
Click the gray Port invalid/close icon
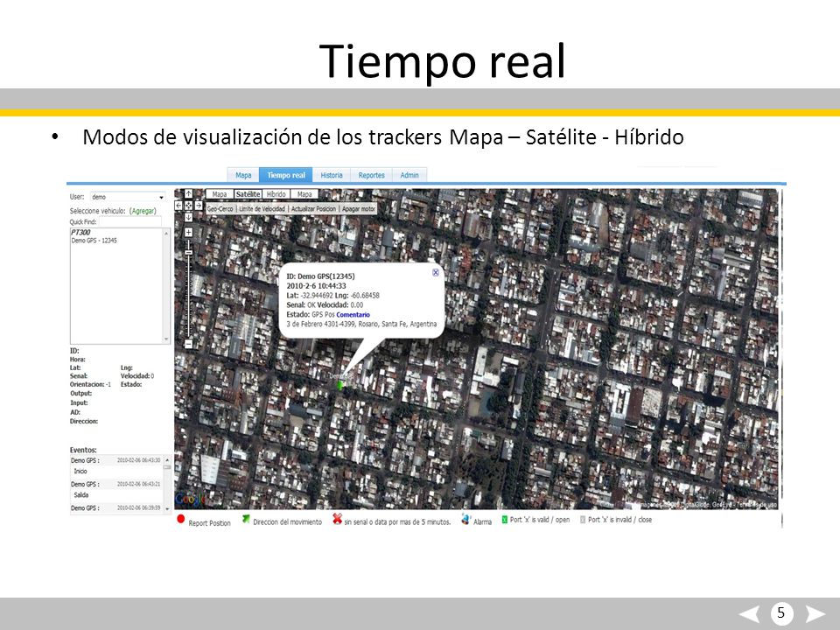[x=583, y=520]
